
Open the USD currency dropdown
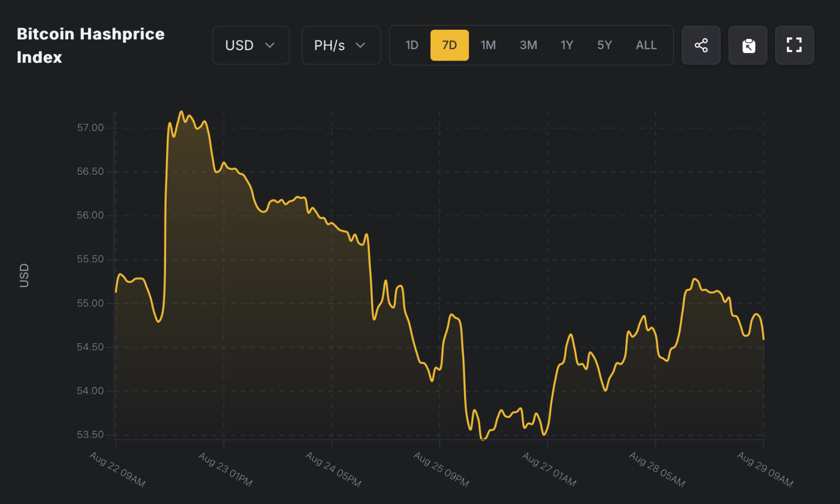click(x=250, y=45)
